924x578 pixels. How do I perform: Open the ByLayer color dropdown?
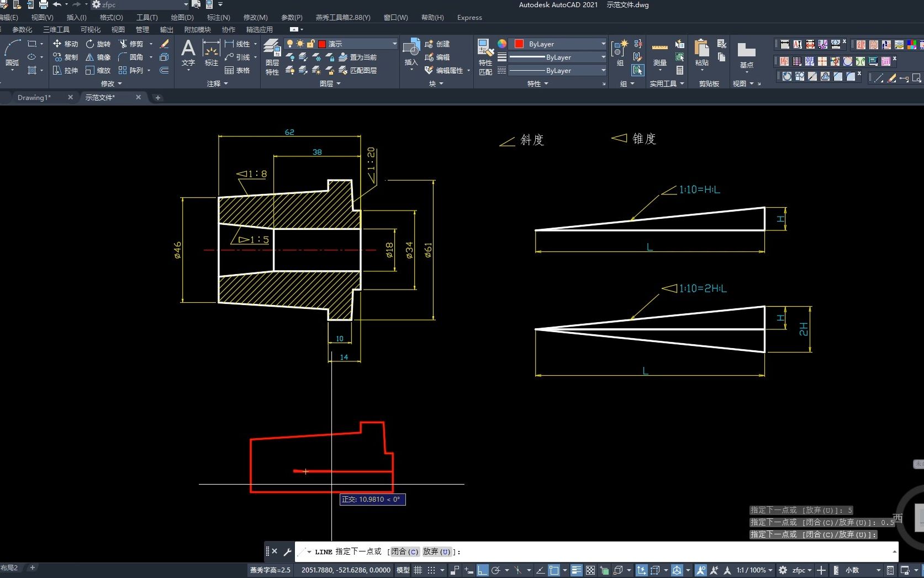[x=558, y=44]
